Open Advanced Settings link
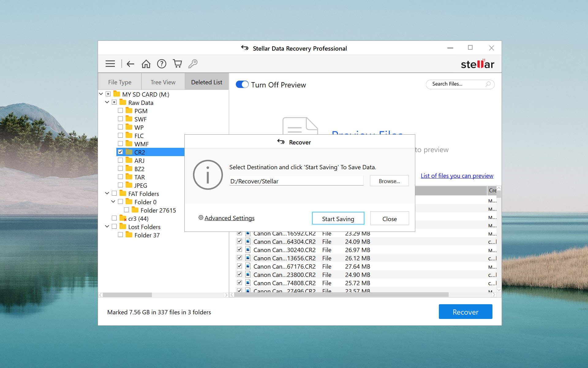 pyautogui.click(x=229, y=218)
